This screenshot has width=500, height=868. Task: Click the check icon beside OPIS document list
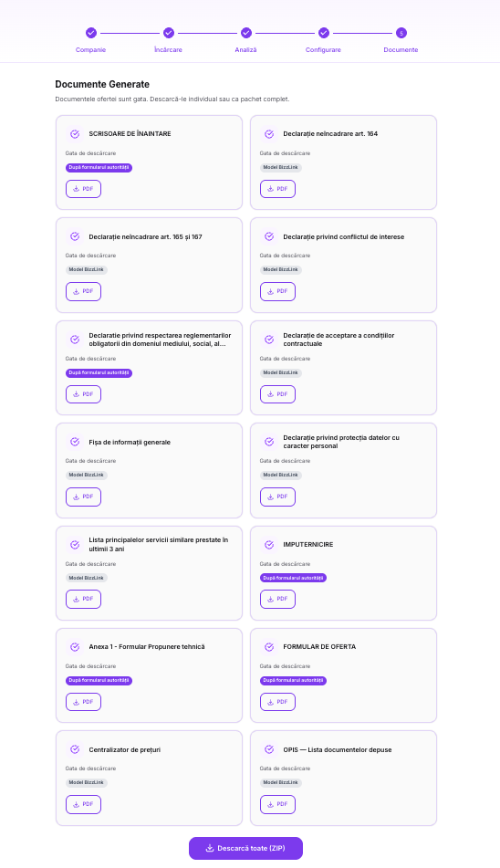point(269,749)
